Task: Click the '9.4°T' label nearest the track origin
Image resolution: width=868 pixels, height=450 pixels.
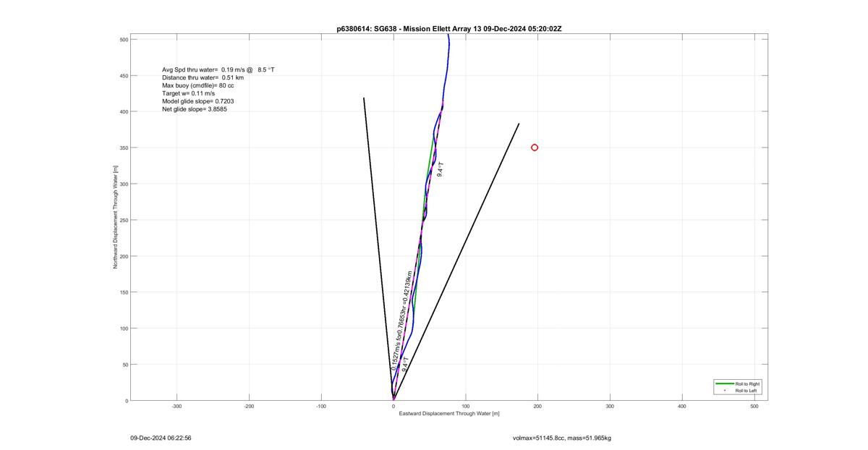Action: pyautogui.click(x=406, y=364)
